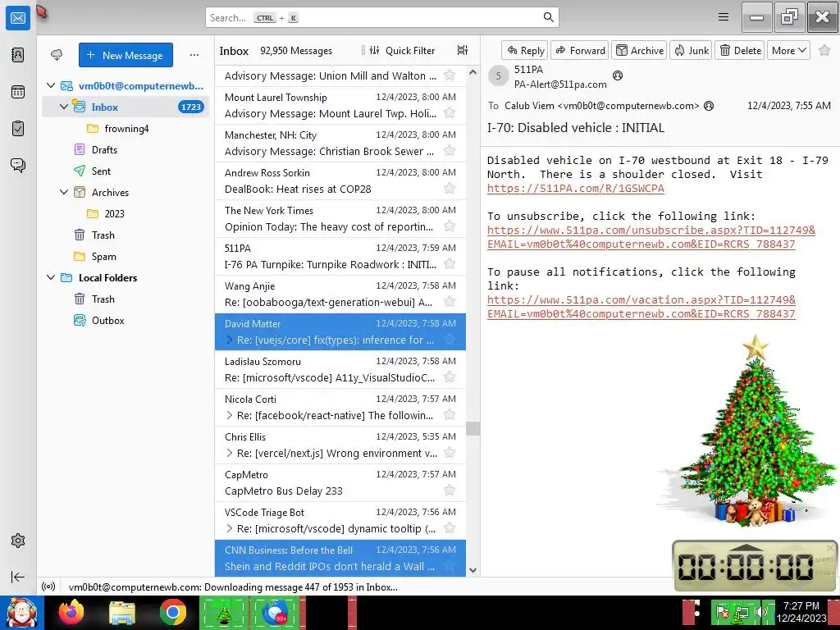Collapse the spaces toolbar arrow

18,577
